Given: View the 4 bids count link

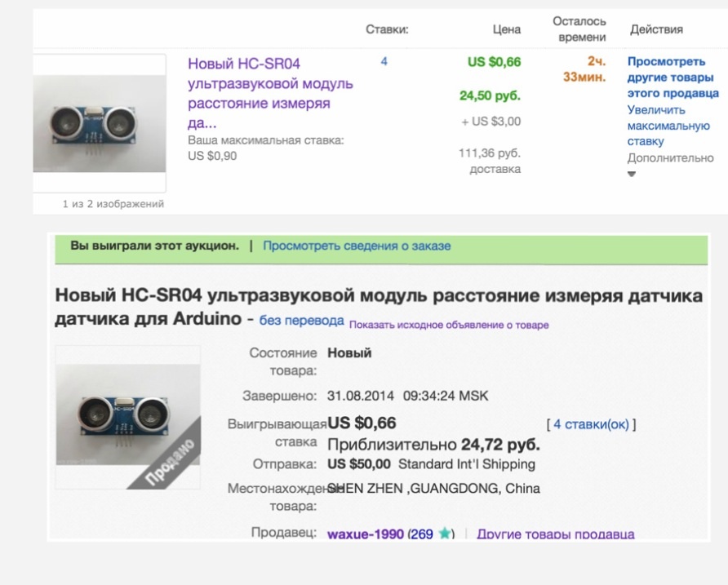Looking at the screenshot, I should pyautogui.click(x=384, y=61).
